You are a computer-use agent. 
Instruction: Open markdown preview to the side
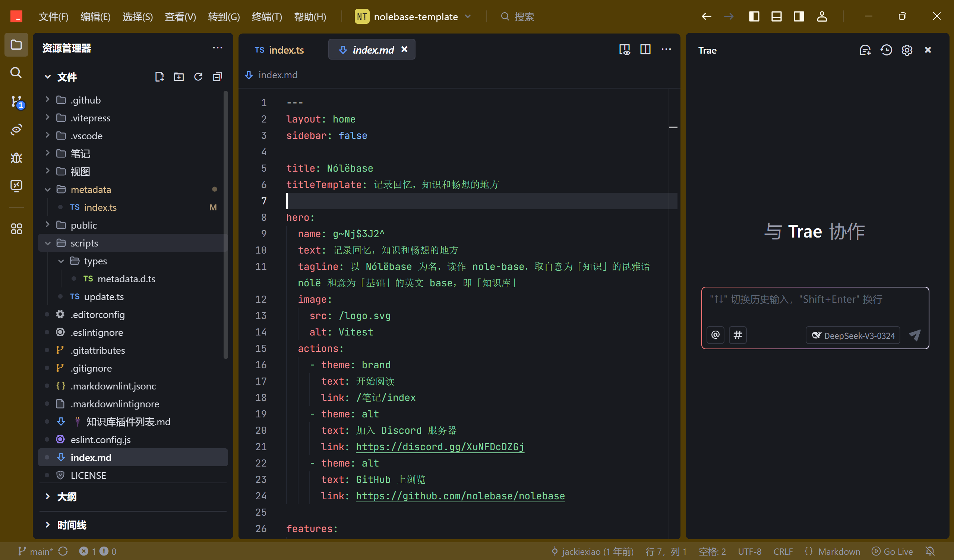pyautogui.click(x=625, y=49)
